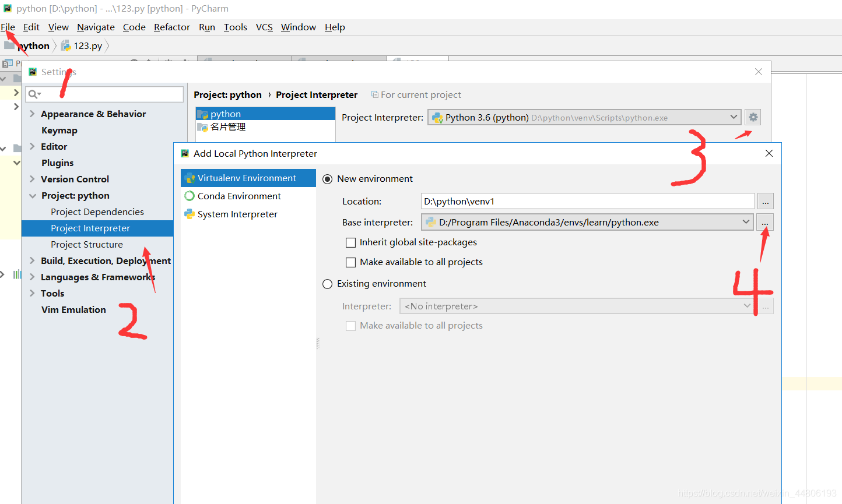Open the Window menu
Image resolution: width=842 pixels, height=504 pixels.
click(x=299, y=27)
